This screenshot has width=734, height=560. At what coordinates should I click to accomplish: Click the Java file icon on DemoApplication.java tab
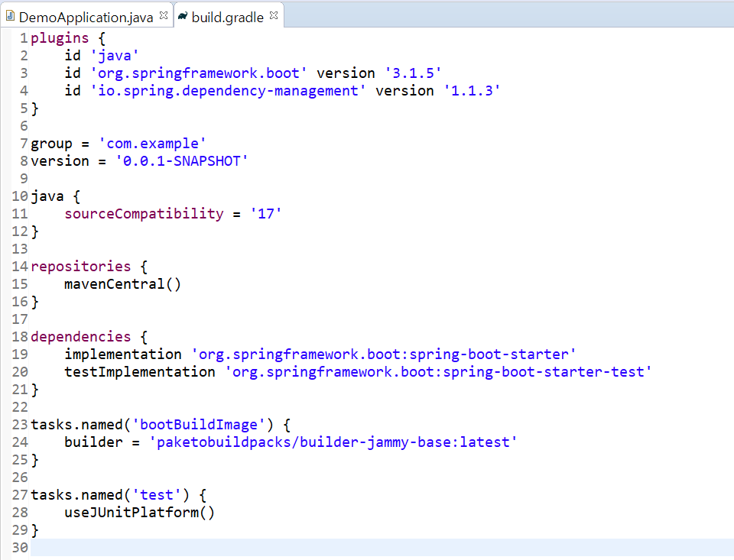pos(10,17)
